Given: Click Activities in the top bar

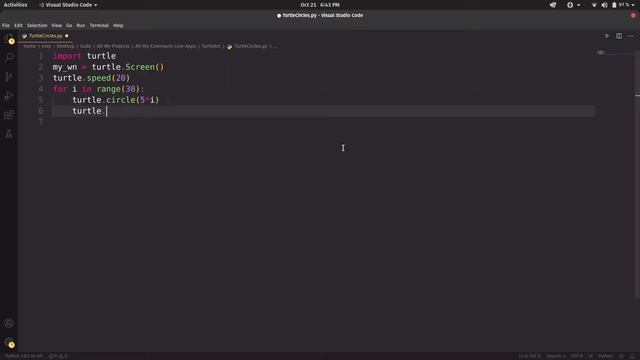Looking at the screenshot, I should point(16,5).
